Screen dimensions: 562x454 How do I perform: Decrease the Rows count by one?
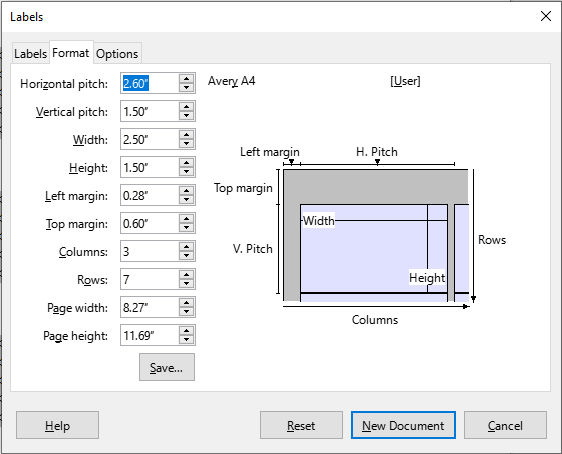point(186,283)
